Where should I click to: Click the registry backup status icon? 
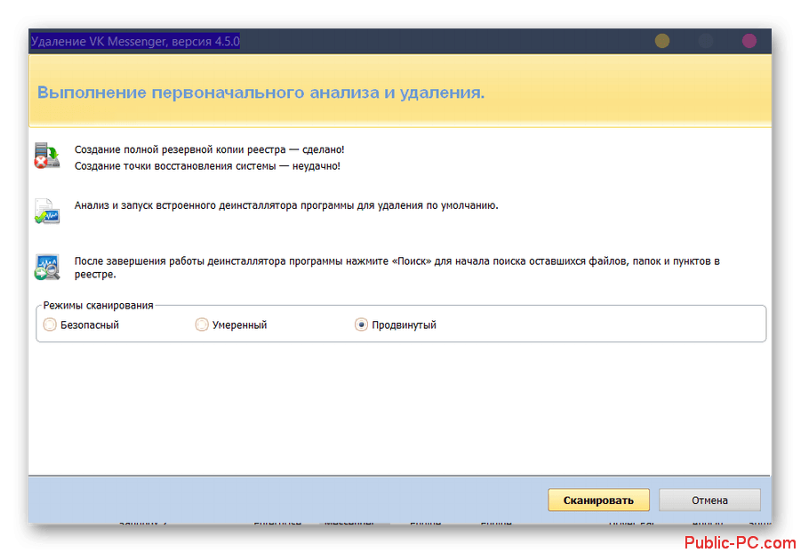[47, 155]
